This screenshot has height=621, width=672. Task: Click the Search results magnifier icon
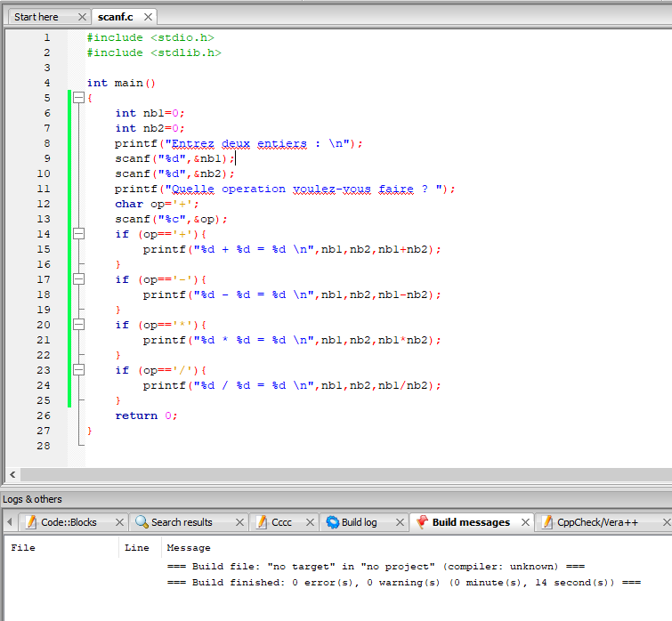pyautogui.click(x=141, y=522)
